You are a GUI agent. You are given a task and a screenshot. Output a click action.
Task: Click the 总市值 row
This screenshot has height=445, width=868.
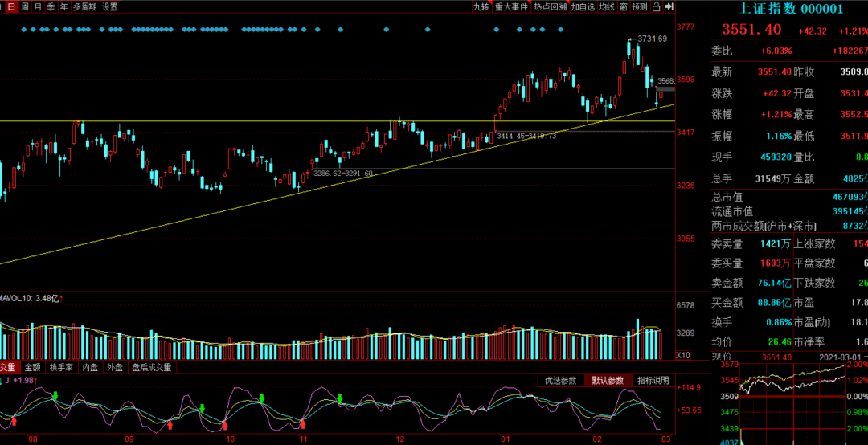coord(789,197)
